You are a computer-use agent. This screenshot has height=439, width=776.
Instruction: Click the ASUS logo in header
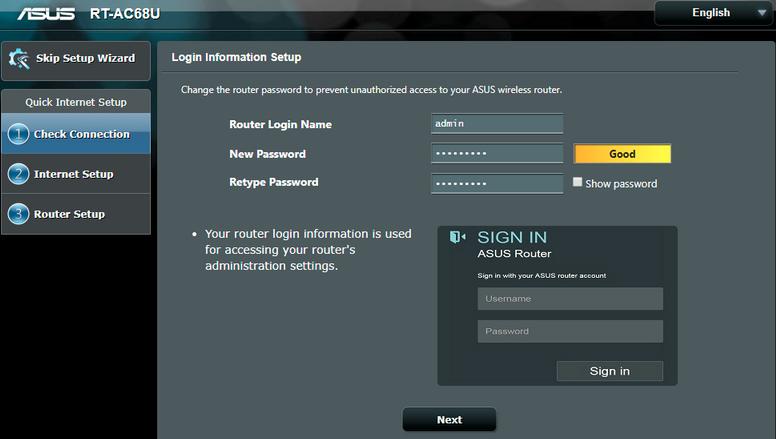click(x=46, y=13)
